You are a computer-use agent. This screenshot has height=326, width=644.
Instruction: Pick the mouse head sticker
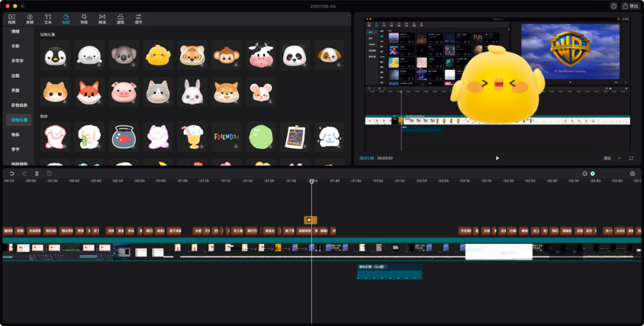coord(261,92)
